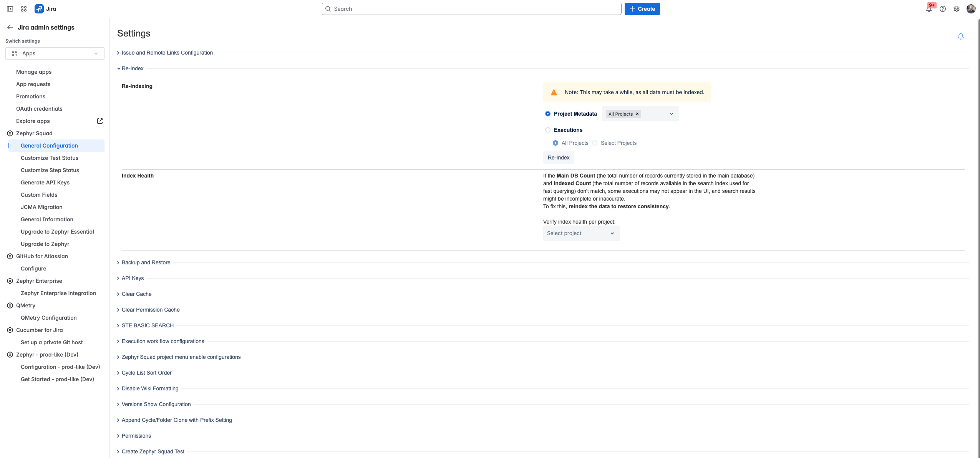The image size is (980, 458).
Task: Open the top bar notifications bell
Action: coord(929,9)
